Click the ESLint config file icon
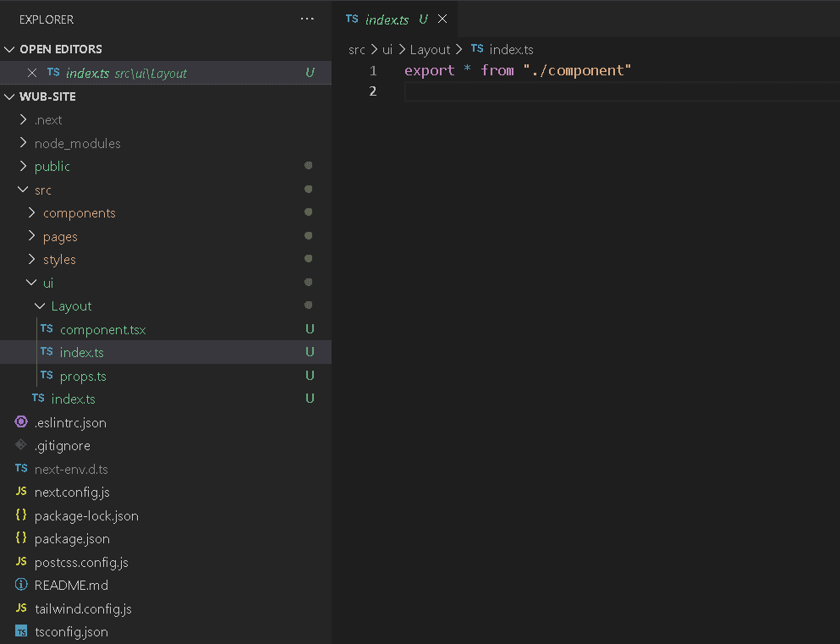Screen dimensions: 840x644 [21, 422]
